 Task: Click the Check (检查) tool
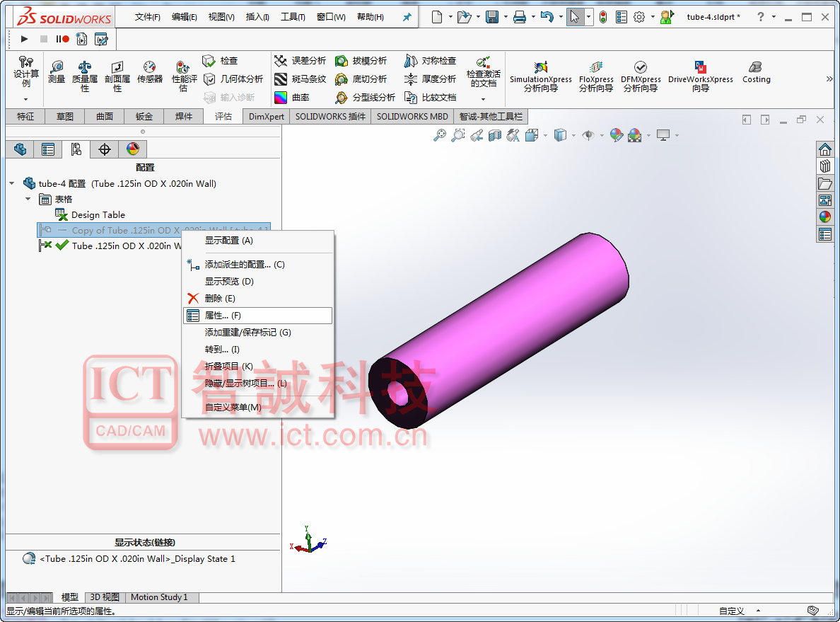tap(220, 61)
